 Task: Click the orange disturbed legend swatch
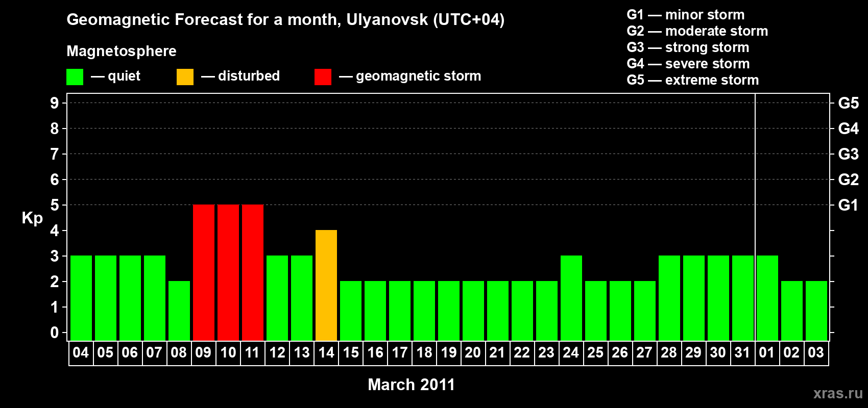point(185,77)
